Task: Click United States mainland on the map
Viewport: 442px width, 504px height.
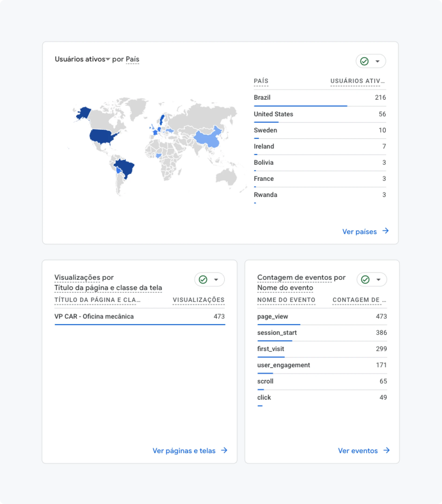Action: point(102,136)
